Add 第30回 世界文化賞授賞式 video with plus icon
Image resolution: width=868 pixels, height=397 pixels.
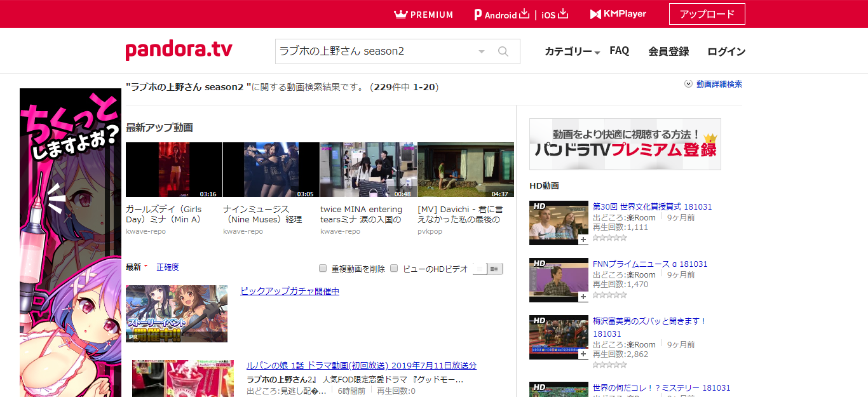[x=583, y=240]
